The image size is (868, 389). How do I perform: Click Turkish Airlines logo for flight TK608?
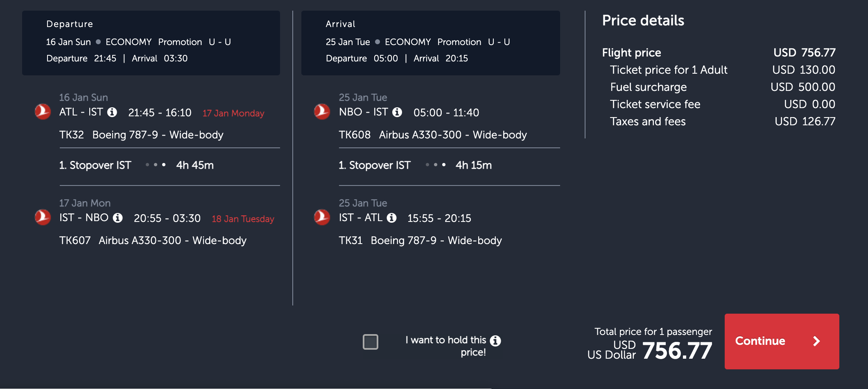tap(322, 111)
